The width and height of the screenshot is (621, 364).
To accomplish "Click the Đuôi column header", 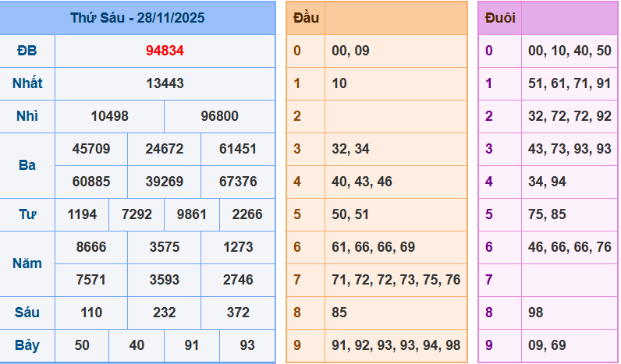I will point(499,18).
